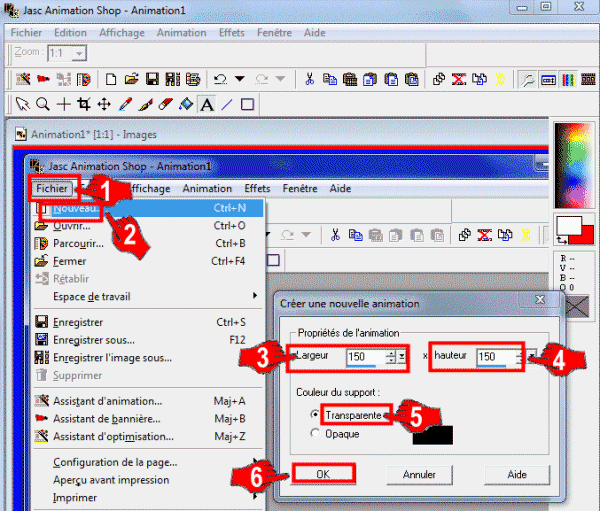Choose Parcourir... in the dropdown menu
The image size is (600, 511).
point(148,243)
